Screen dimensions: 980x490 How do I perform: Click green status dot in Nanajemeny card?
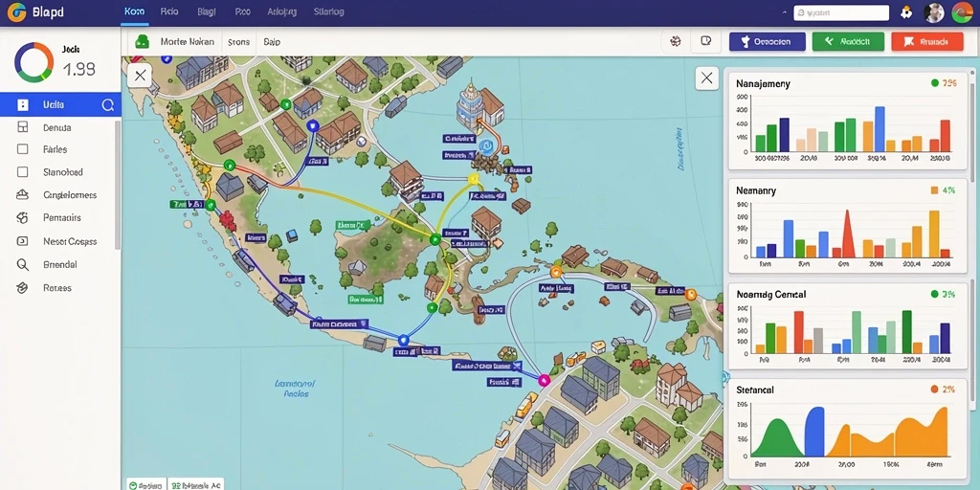tap(934, 82)
